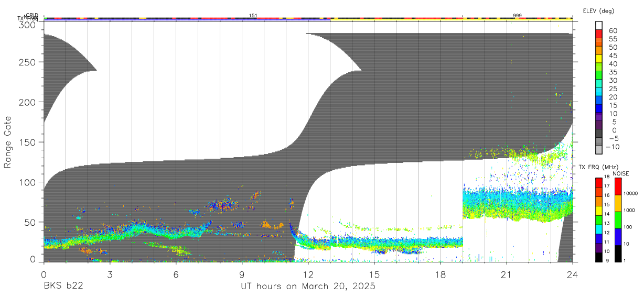Screen dimensions: 644x297
Task: Click the '20' label on the ELEV scale
Action: [x=612, y=97]
